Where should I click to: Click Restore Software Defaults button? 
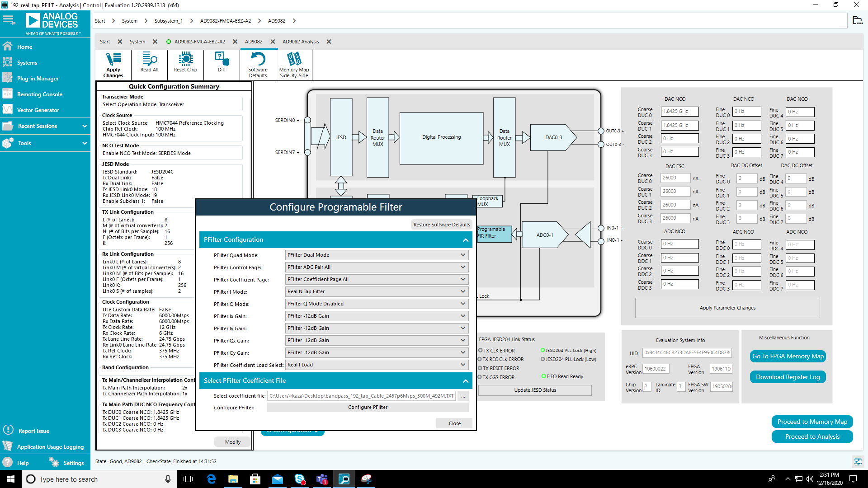442,225
